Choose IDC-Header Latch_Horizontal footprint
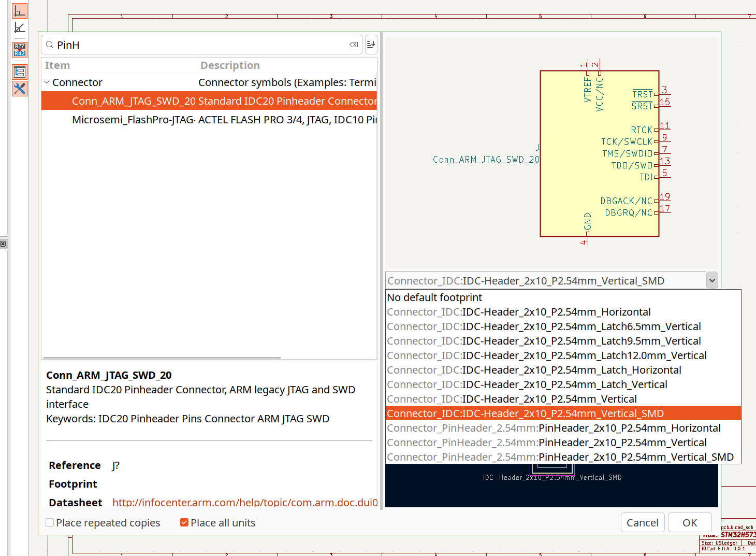The image size is (756, 556). click(x=563, y=370)
